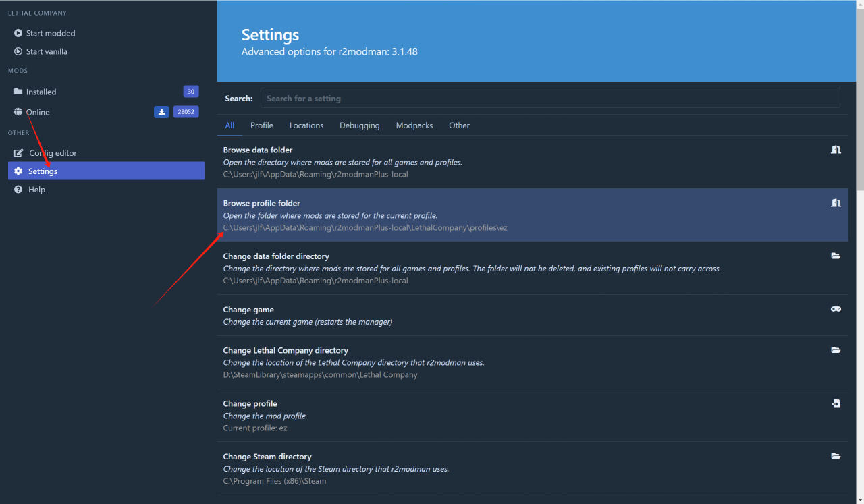Click folder icon for Change Steam directory

tap(836, 457)
